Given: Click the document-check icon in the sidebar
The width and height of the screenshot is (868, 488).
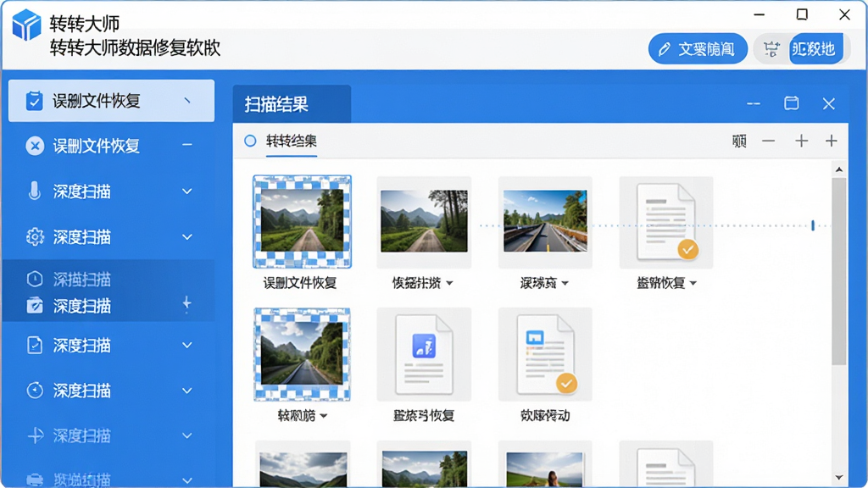Looking at the screenshot, I should pos(34,346).
